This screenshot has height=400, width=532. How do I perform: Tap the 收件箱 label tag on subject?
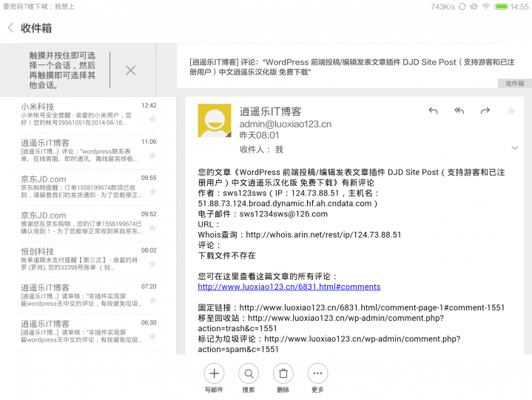pos(515,84)
